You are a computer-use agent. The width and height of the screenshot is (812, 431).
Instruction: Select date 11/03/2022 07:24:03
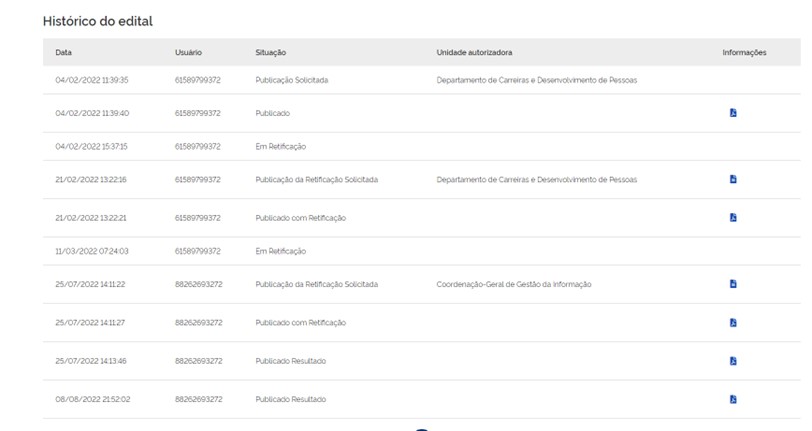[92, 251]
